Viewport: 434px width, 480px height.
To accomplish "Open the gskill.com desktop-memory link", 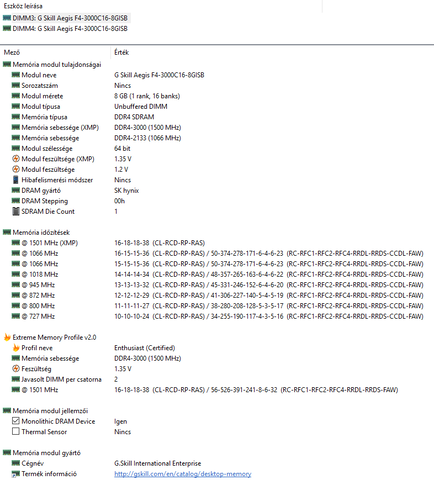I will [x=183, y=474].
